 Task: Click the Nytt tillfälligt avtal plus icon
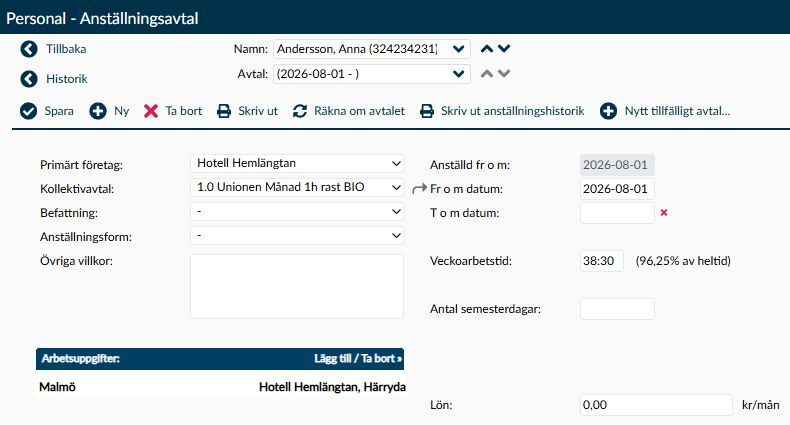(608, 111)
